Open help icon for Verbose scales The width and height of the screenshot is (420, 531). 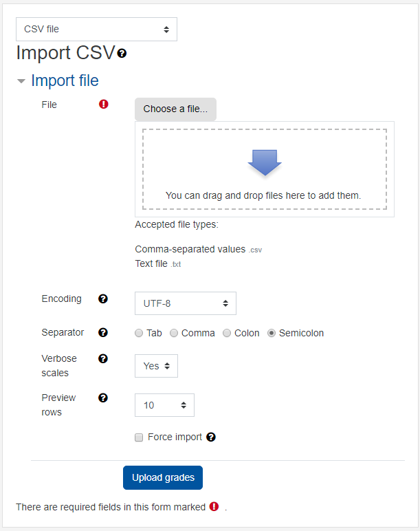click(103, 358)
